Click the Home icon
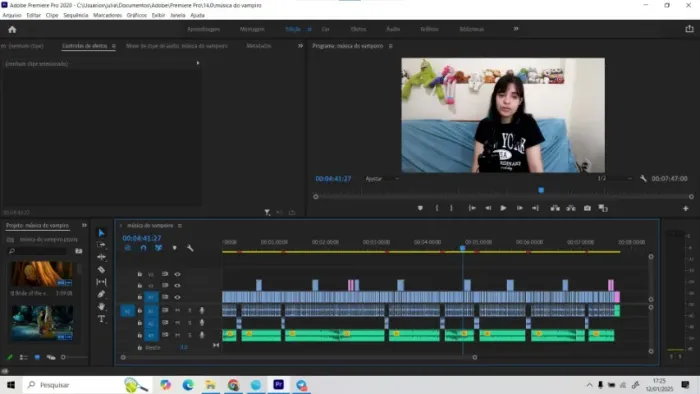The image size is (700, 394). coord(12,29)
